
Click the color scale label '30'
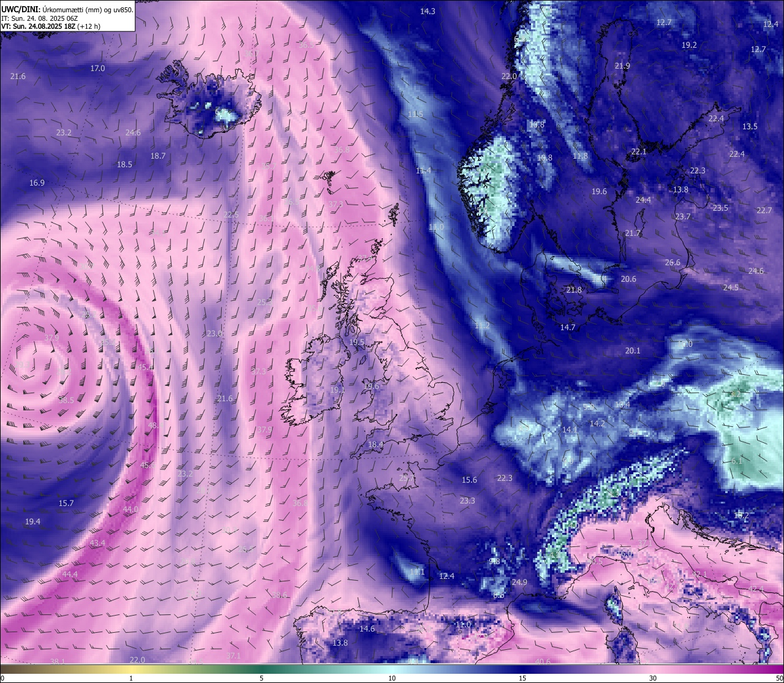(x=653, y=678)
